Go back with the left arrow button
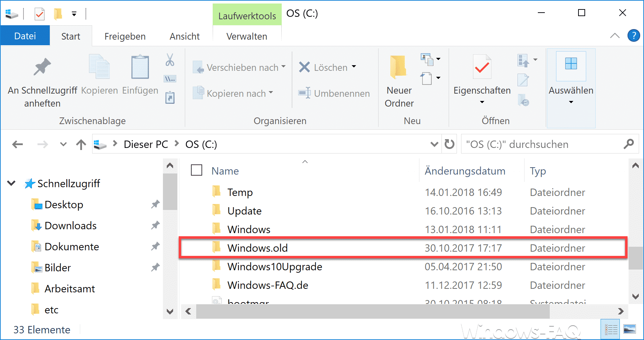Image resolution: width=644 pixels, height=340 pixels. pyautogui.click(x=18, y=144)
